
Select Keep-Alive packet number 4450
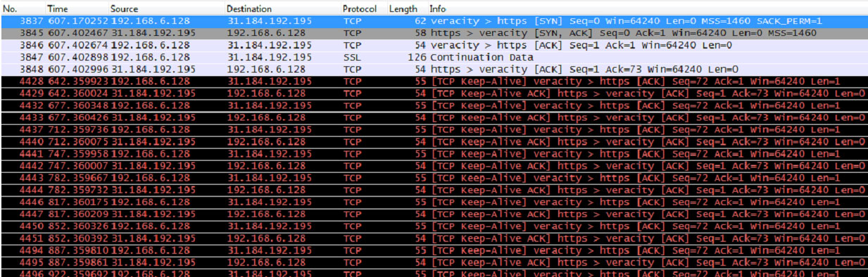(x=434, y=226)
